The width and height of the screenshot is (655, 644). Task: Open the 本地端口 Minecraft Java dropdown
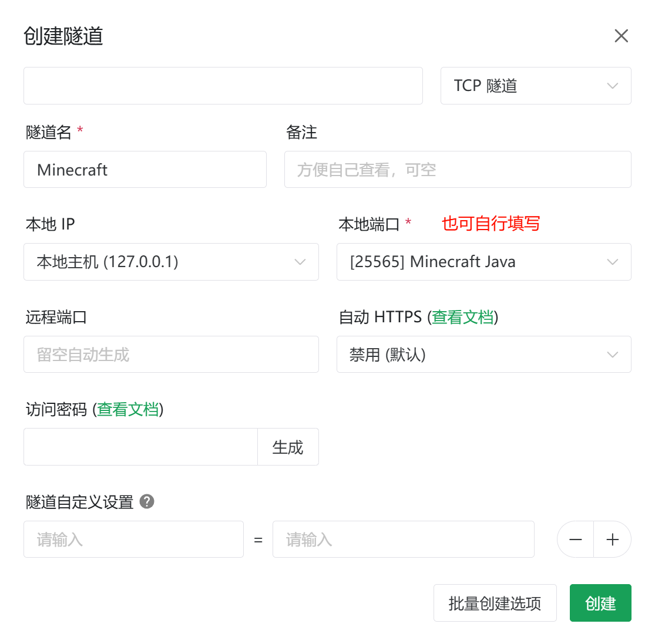483,262
